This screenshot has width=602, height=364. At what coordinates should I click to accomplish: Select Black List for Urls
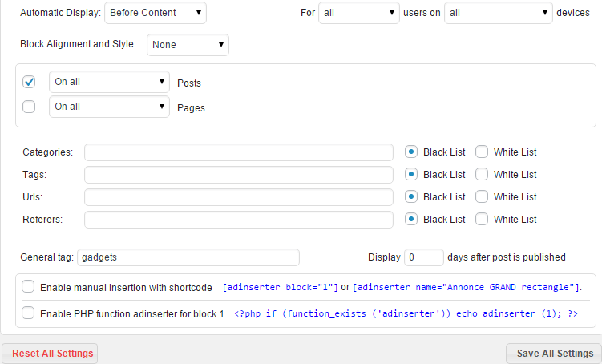coord(411,197)
